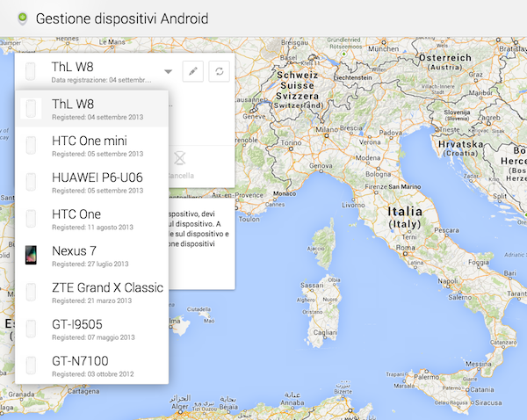Click the phone icon beside HTC One mini

tap(31, 145)
